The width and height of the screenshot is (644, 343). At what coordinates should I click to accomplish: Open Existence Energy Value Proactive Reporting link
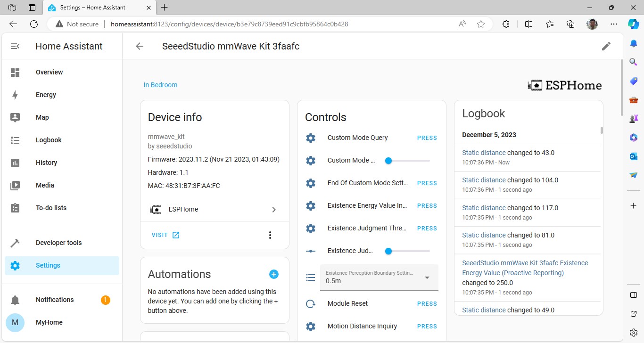525,268
